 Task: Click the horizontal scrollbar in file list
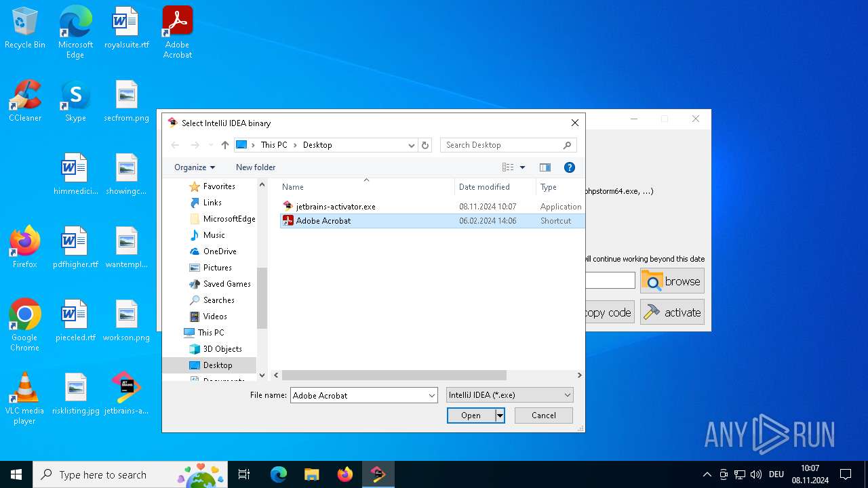[x=394, y=375]
